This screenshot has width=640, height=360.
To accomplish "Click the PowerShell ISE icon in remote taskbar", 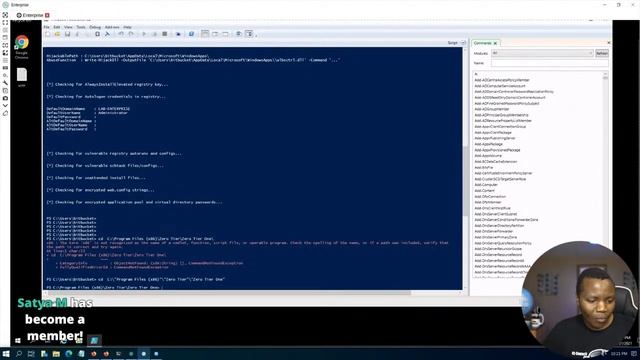I will (94, 340).
